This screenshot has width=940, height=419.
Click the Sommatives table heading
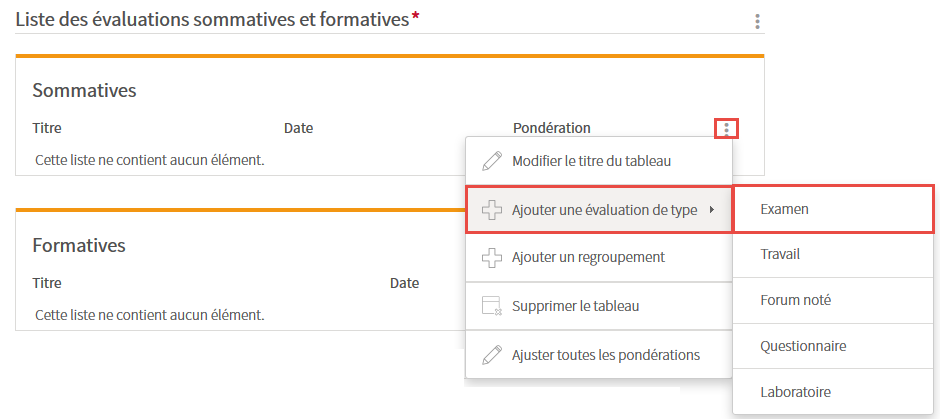[85, 91]
